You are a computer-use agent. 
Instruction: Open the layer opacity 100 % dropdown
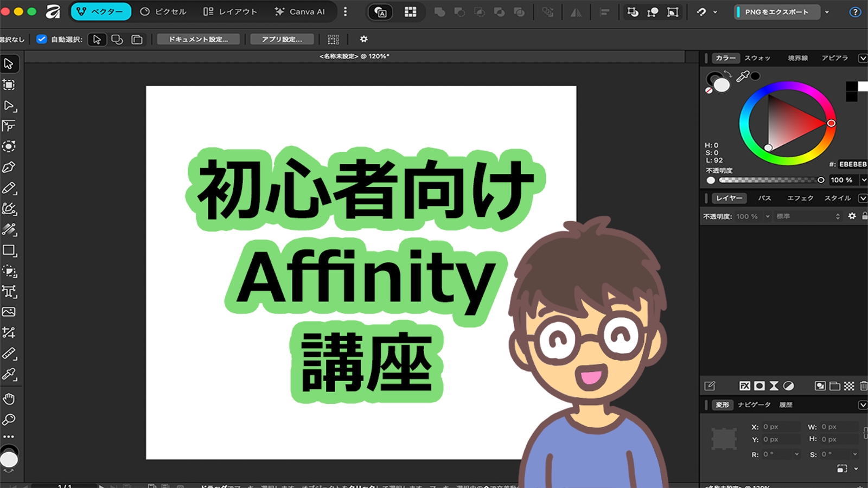click(767, 216)
